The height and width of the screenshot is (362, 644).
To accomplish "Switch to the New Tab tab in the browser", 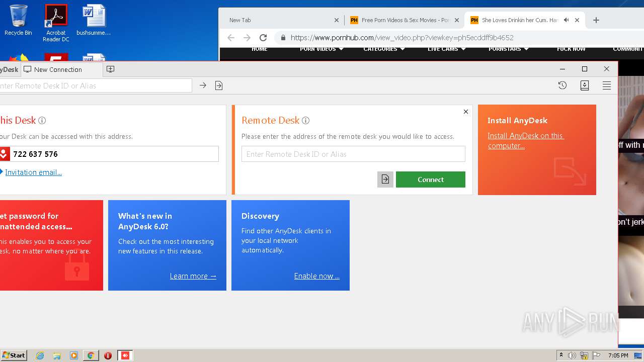I will click(x=282, y=20).
